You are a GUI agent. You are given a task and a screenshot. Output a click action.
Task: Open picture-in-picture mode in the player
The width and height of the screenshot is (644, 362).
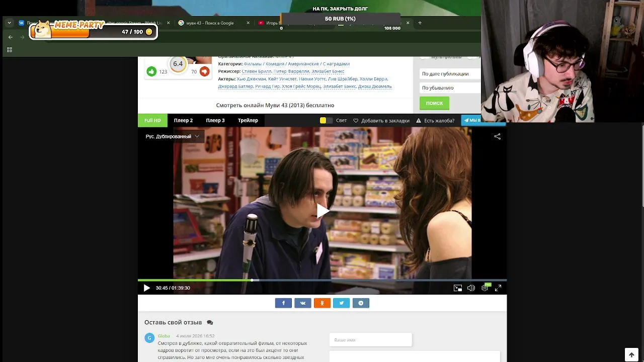tap(458, 288)
